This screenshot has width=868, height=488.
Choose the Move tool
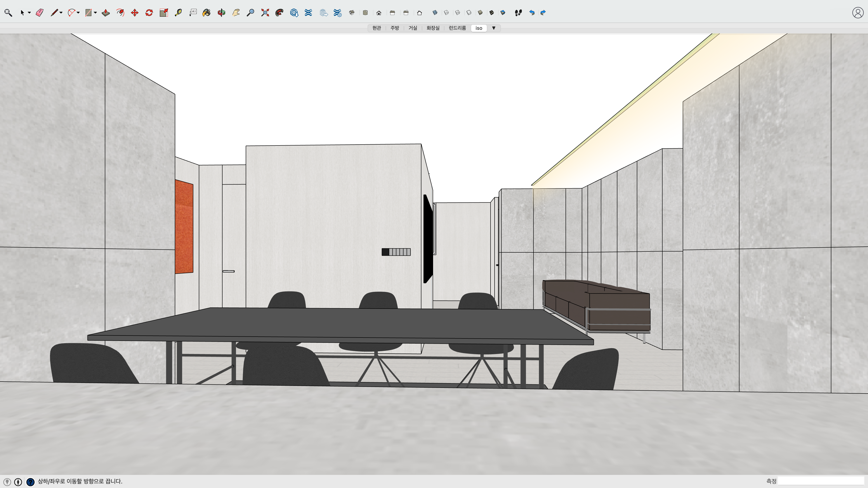tap(135, 13)
